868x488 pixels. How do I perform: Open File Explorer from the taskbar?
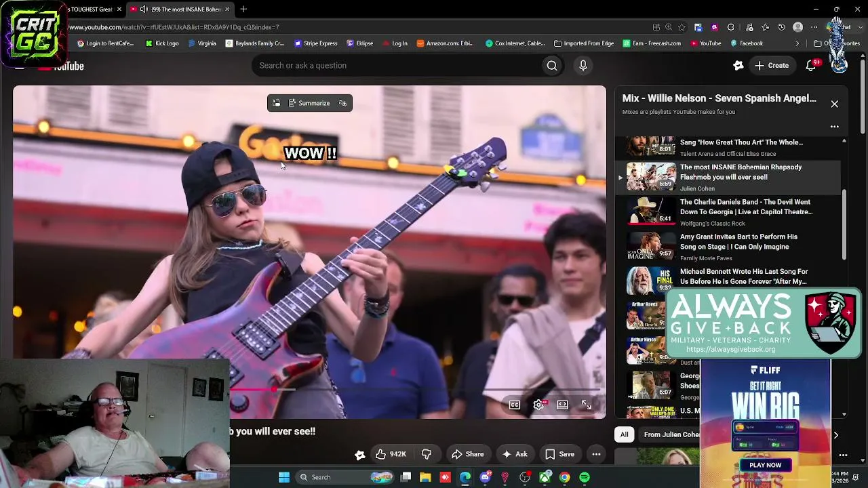(425, 477)
